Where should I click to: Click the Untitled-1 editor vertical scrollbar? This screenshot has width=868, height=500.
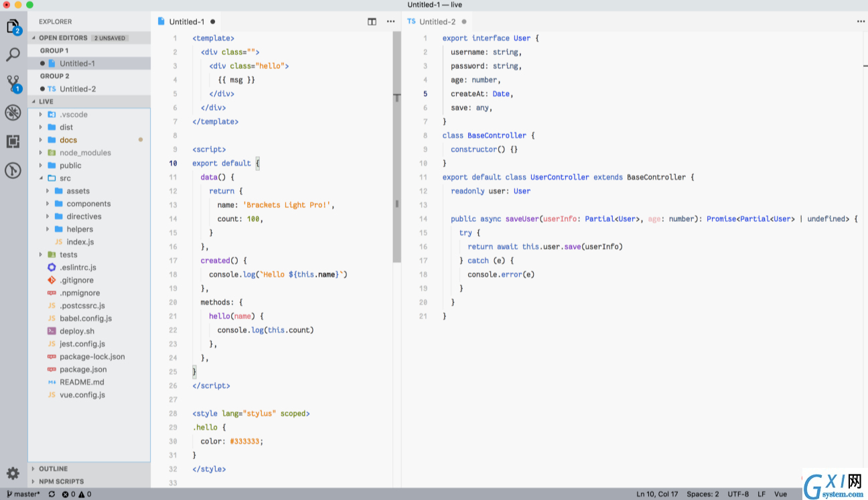[396, 146]
